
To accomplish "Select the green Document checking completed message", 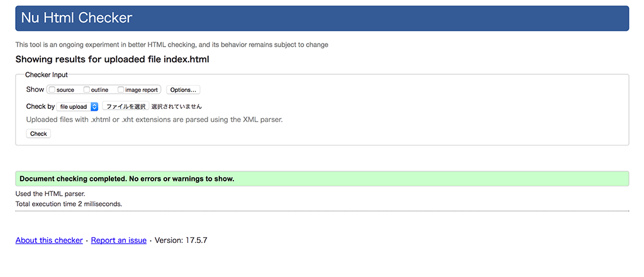I will coord(322,179).
